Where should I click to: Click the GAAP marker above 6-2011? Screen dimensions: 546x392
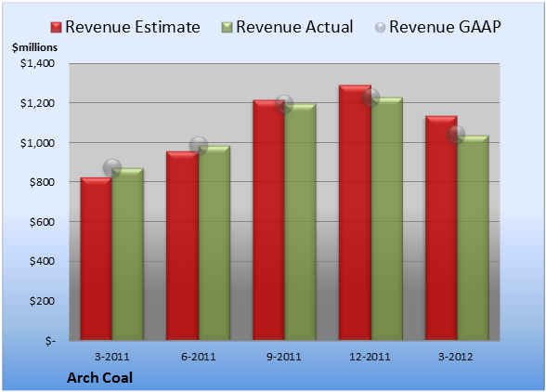(199, 146)
